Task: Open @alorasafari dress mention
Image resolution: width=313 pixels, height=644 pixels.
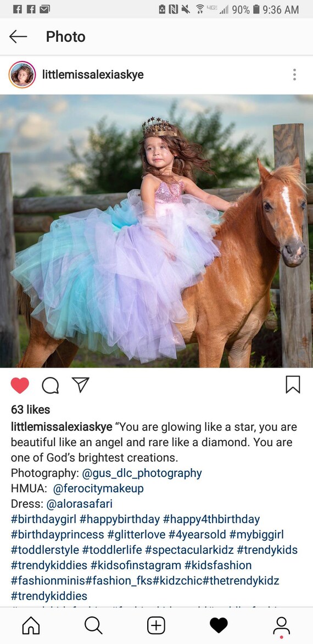Action: (80, 504)
